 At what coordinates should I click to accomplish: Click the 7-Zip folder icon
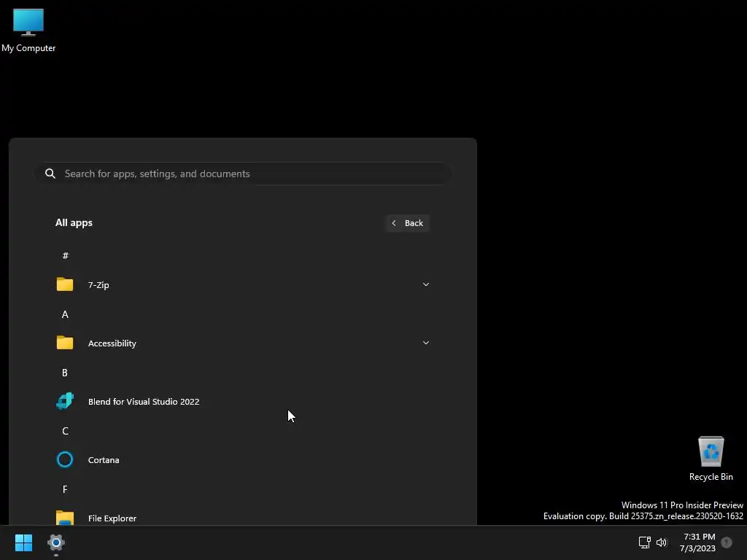(65, 284)
